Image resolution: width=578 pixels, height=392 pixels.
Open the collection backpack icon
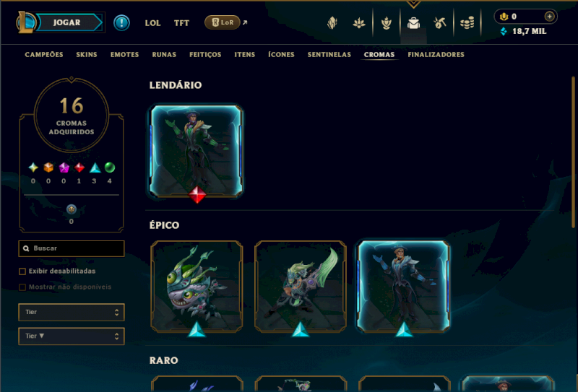(x=413, y=23)
